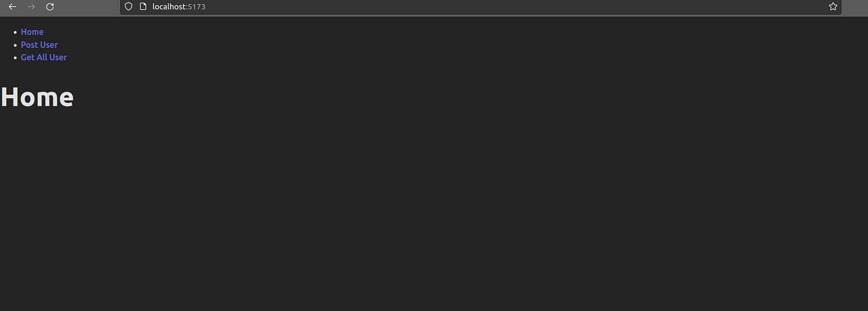Image resolution: width=868 pixels, height=311 pixels.
Task: Open the tracking protection shield icon
Action: click(128, 6)
